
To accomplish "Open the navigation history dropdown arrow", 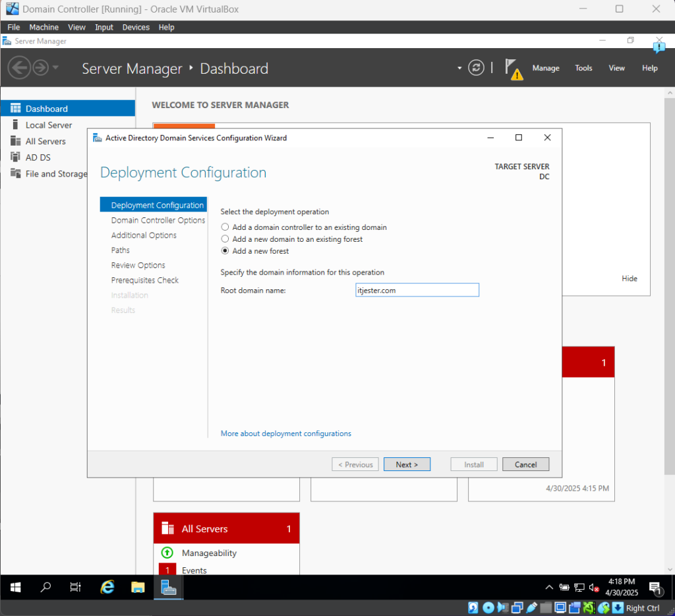I will (55, 68).
